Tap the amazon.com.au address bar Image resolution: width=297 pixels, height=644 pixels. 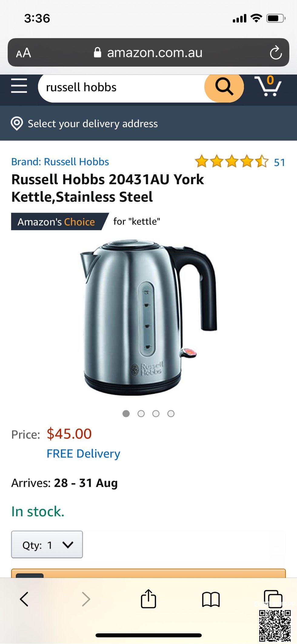pyautogui.click(x=148, y=52)
